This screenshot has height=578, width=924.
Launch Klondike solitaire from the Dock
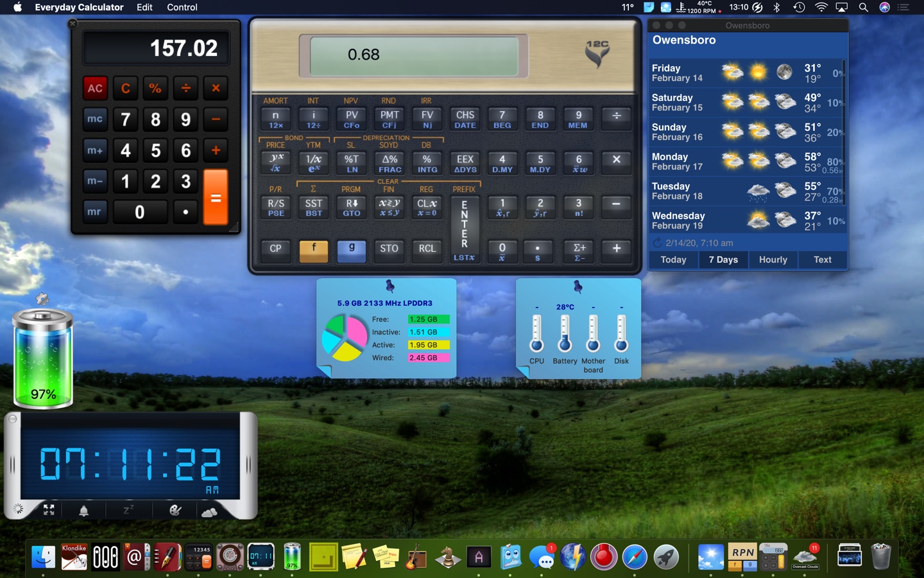pyautogui.click(x=74, y=557)
